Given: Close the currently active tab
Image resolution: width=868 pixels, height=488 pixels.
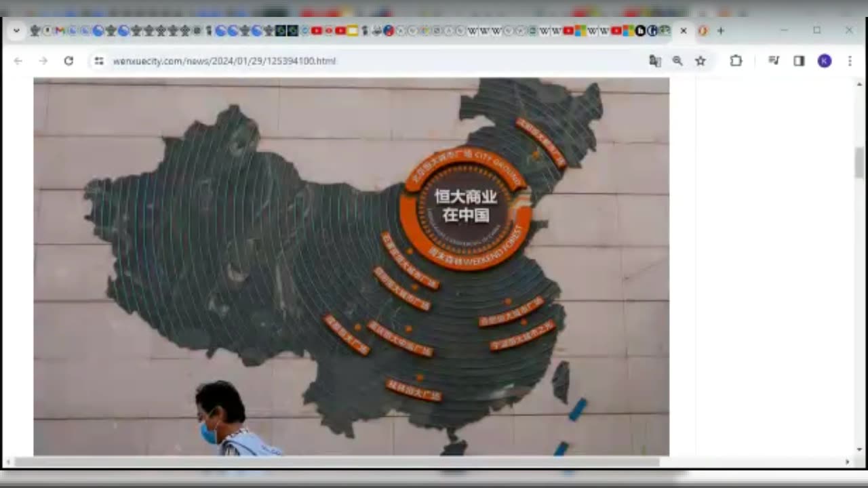Looking at the screenshot, I should [x=684, y=30].
